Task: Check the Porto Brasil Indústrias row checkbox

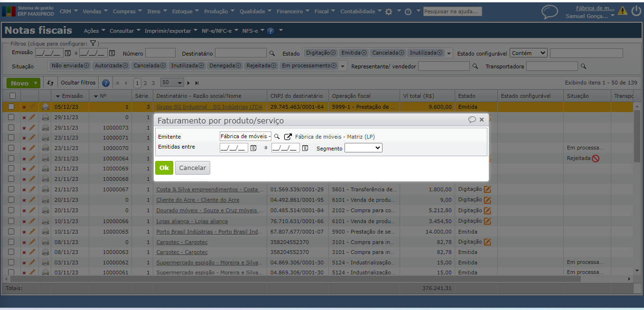Action: pyautogui.click(x=11, y=231)
